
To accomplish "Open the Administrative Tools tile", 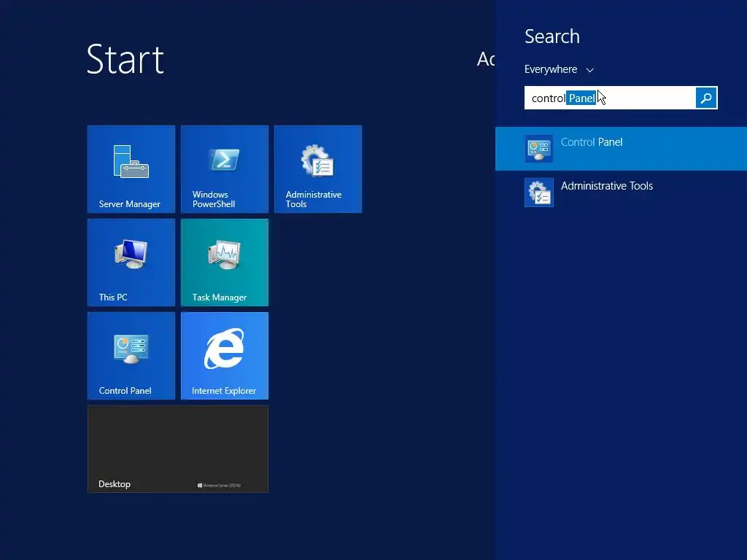I will tap(318, 169).
